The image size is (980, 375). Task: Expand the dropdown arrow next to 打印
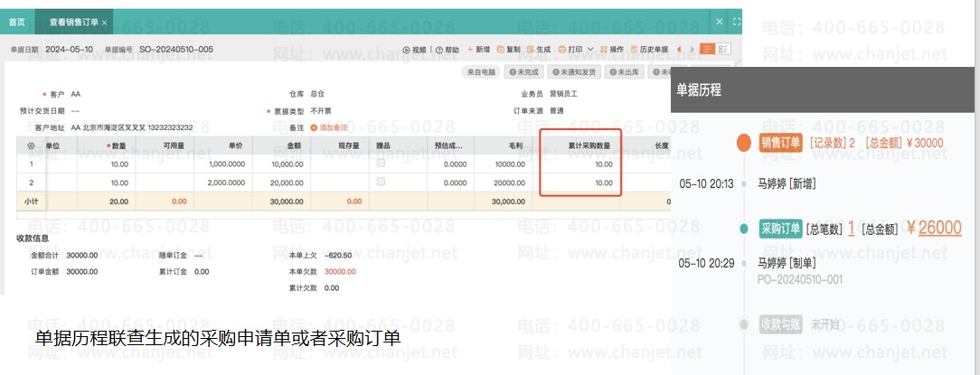click(x=590, y=50)
